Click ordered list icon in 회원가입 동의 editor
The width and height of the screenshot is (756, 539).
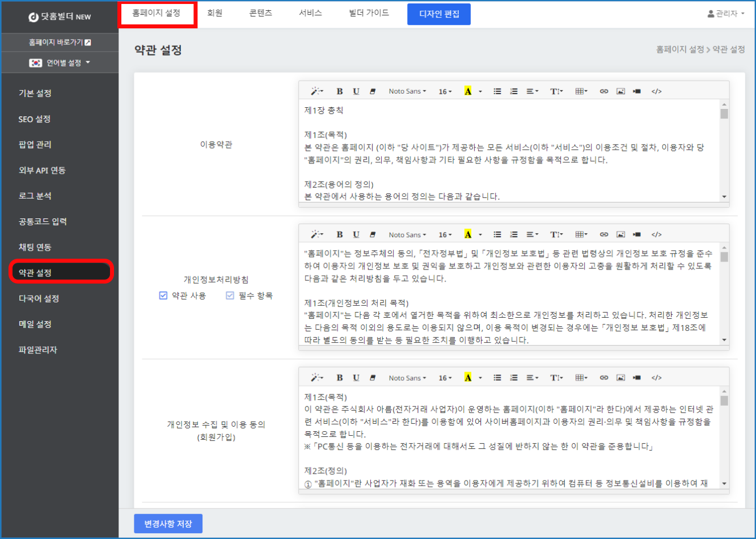pos(514,378)
